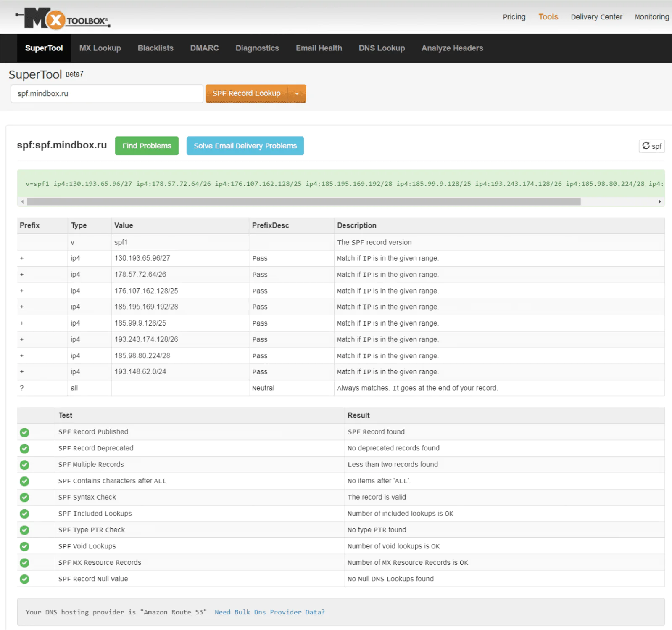Click green check icon for SPF Record Published
This screenshot has width=672, height=630.
(24, 432)
